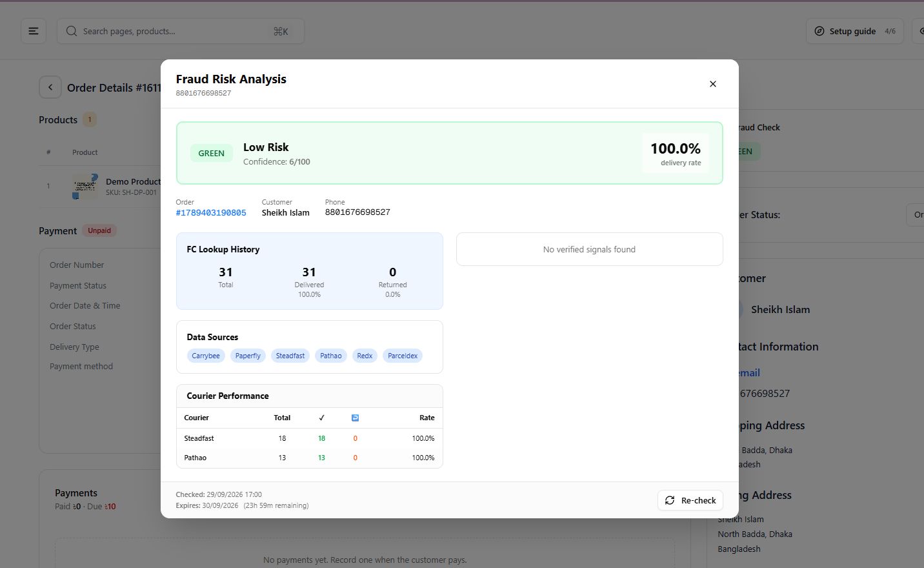The width and height of the screenshot is (924, 568).
Task: Close the Fraud Risk Analysis dialog
Action: click(x=713, y=84)
